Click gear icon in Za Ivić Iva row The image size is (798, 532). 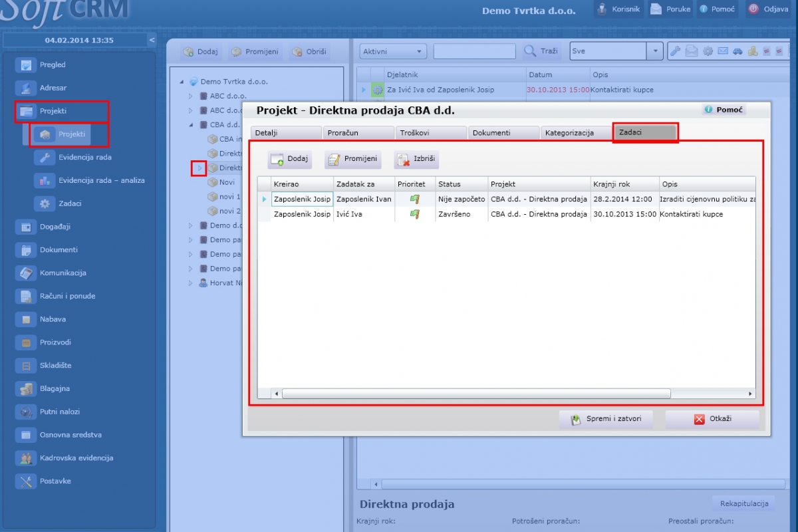pos(378,90)
